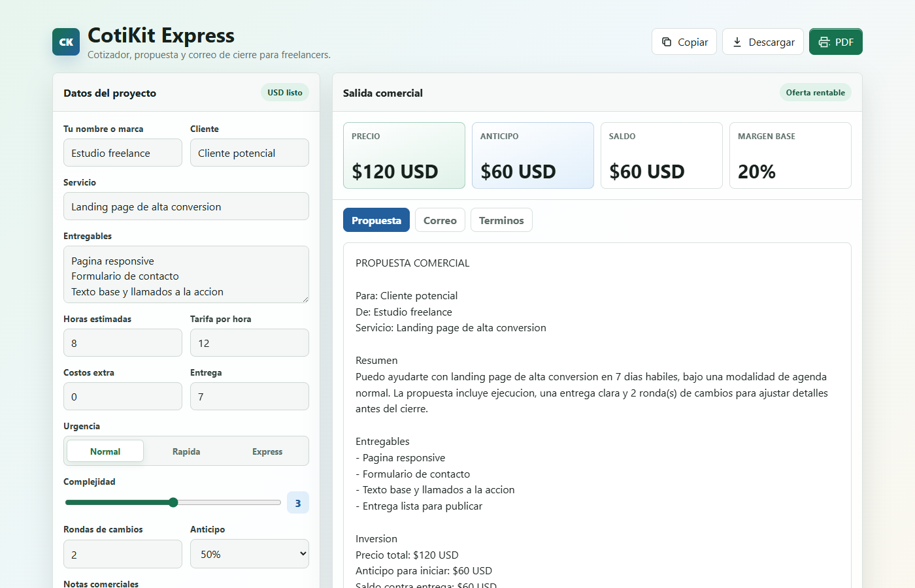Image resolution: width=915 pixels, height=588 pixels.
Task: Click the Costos extra field
Action: tap(123, 397)
